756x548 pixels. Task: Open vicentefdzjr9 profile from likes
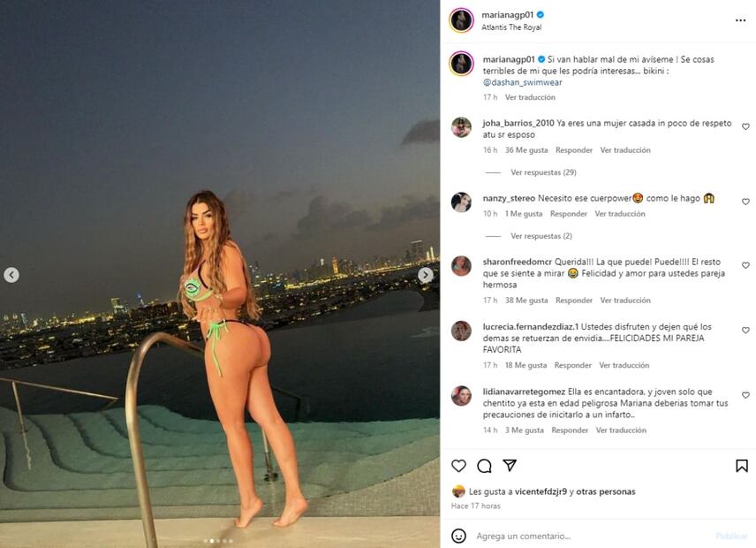pyautogui.click(x=541, y=491)
